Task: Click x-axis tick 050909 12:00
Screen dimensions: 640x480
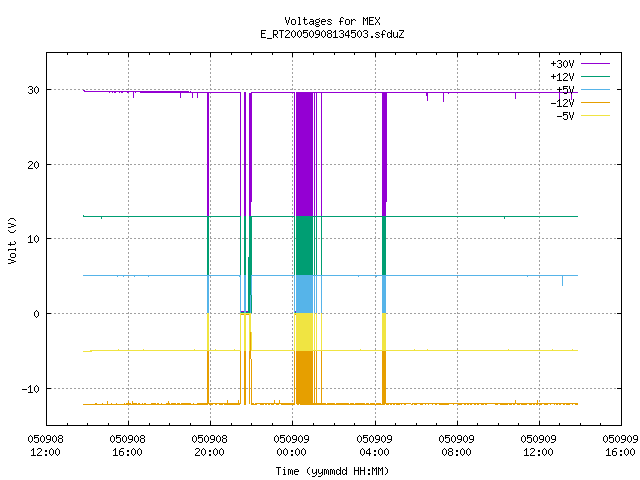Action: coord(538,446)
